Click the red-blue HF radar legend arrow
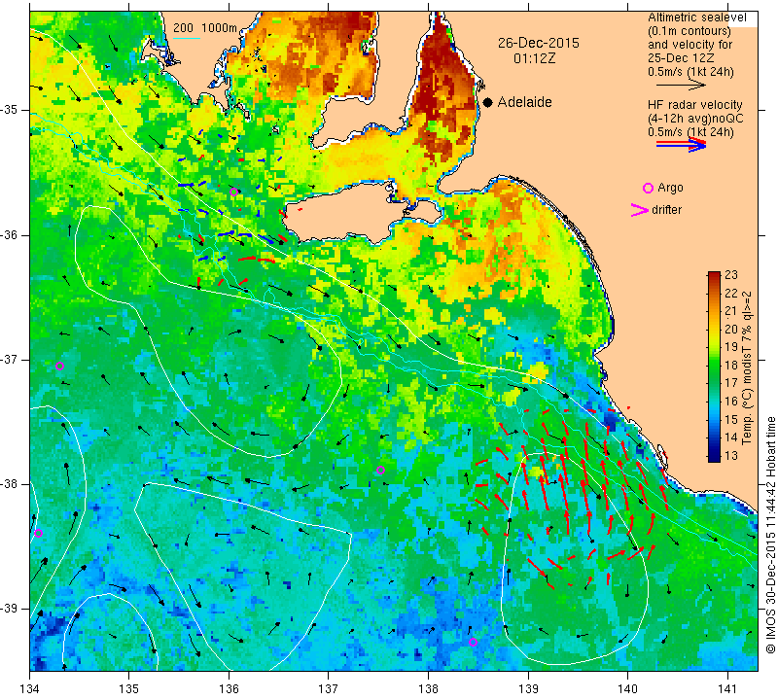 pyautogui.click(x=681, y=145)
